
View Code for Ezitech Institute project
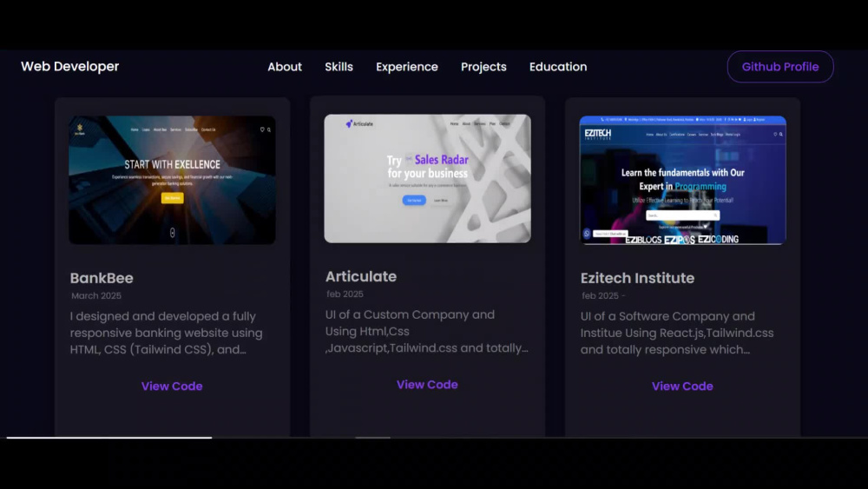682,386
